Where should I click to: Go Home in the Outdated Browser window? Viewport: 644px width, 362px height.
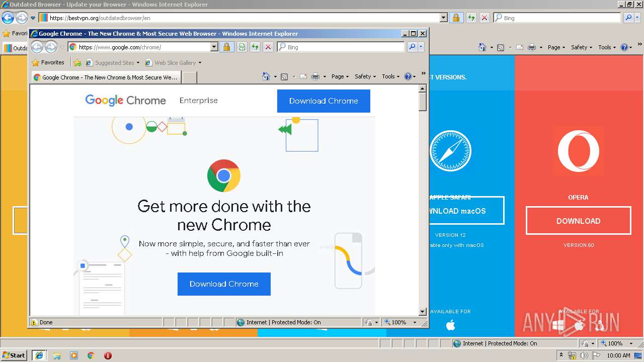482,47
